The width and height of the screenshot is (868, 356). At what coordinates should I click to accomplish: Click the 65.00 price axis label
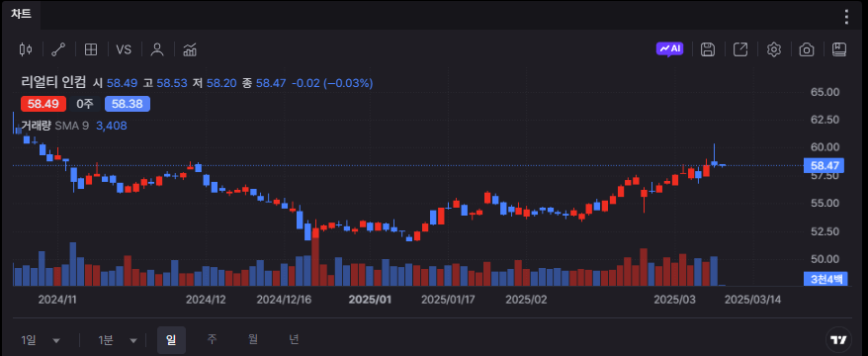tap(825, 92)
